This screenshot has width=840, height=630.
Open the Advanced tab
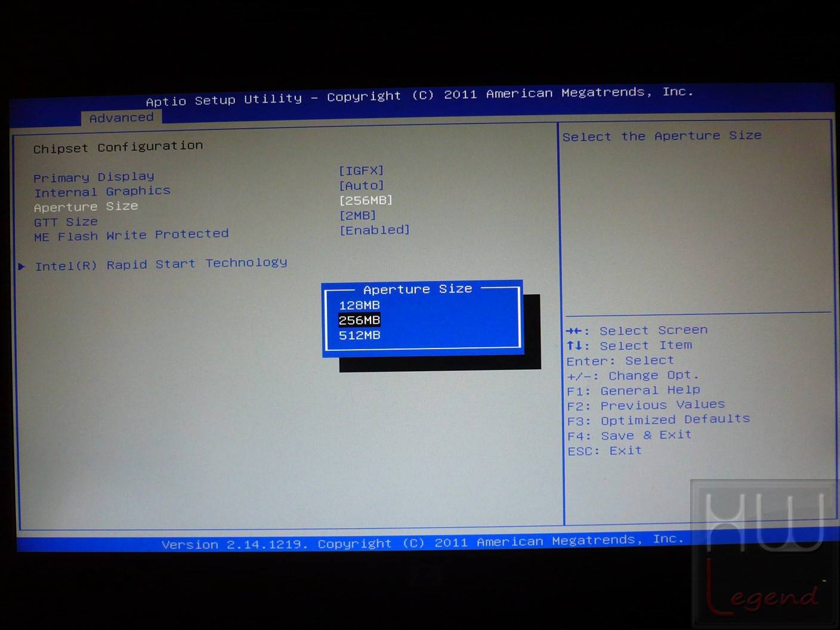(121, 118)
